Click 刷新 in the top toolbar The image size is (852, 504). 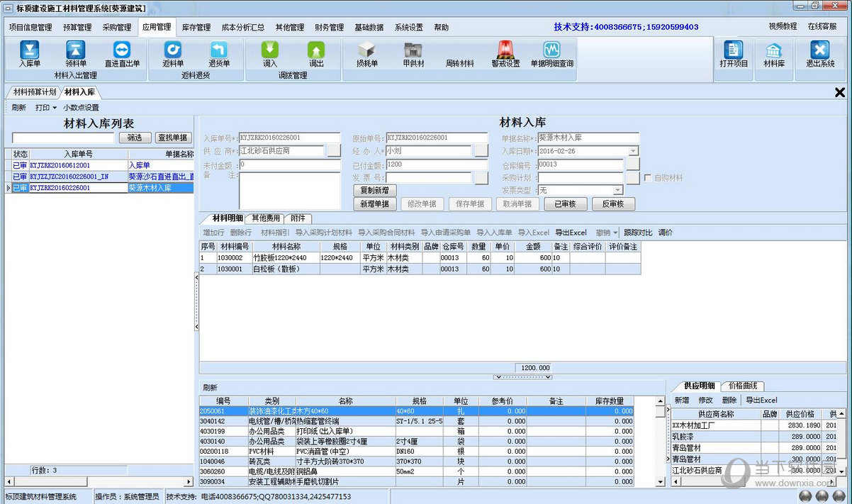(x=19, y=108)
